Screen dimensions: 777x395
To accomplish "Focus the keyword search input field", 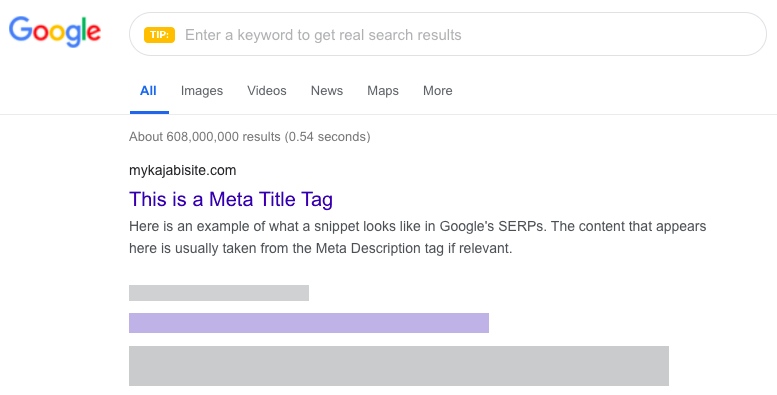I will coord(447,34).
